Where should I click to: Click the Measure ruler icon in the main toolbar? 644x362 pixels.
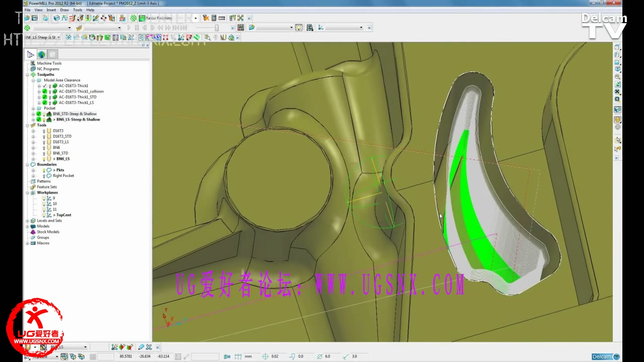click(221, 18)
